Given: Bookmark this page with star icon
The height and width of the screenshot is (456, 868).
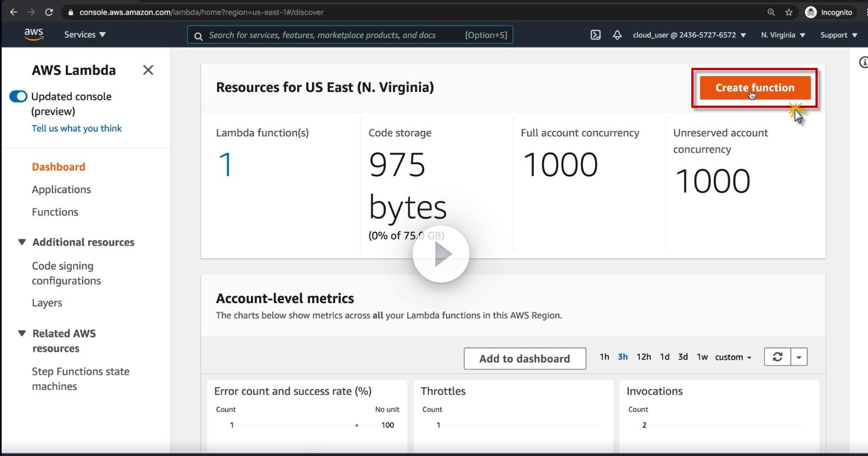Looking at the screenshot, I should [x=789, y=12].
